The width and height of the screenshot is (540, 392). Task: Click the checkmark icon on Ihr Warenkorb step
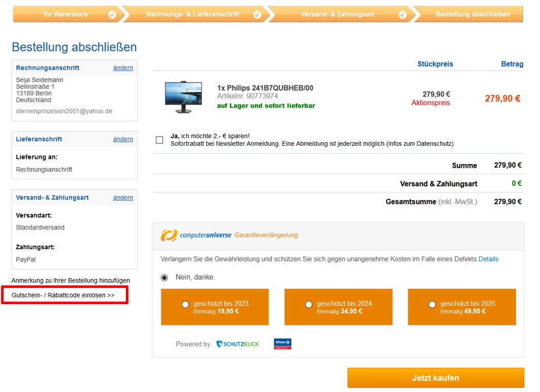(x=112, y=15)
